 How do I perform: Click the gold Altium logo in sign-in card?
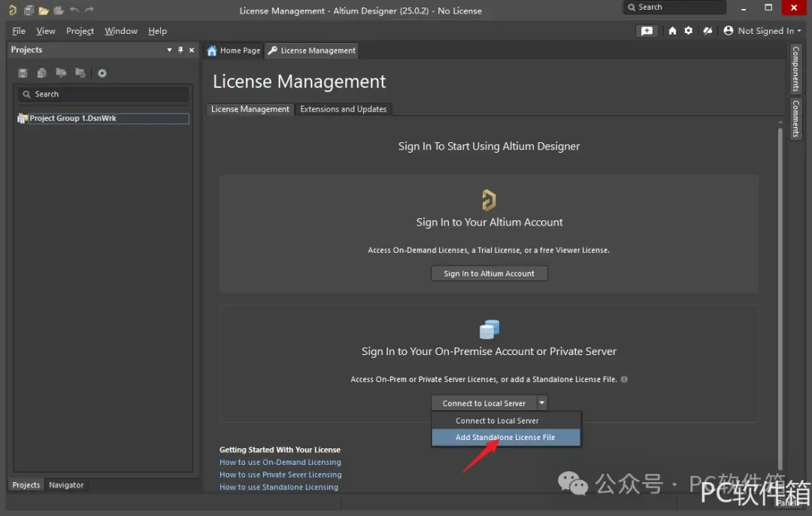coord(489,199)
